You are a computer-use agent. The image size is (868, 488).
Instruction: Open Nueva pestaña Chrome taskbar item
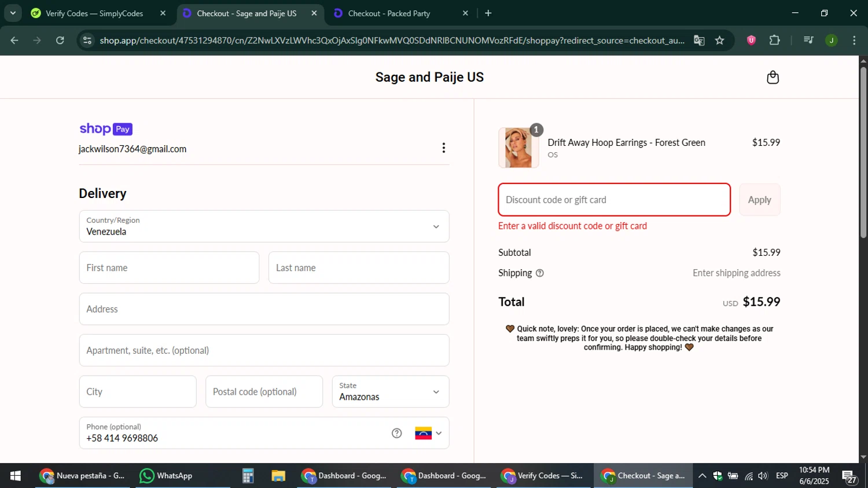point(83,476)
